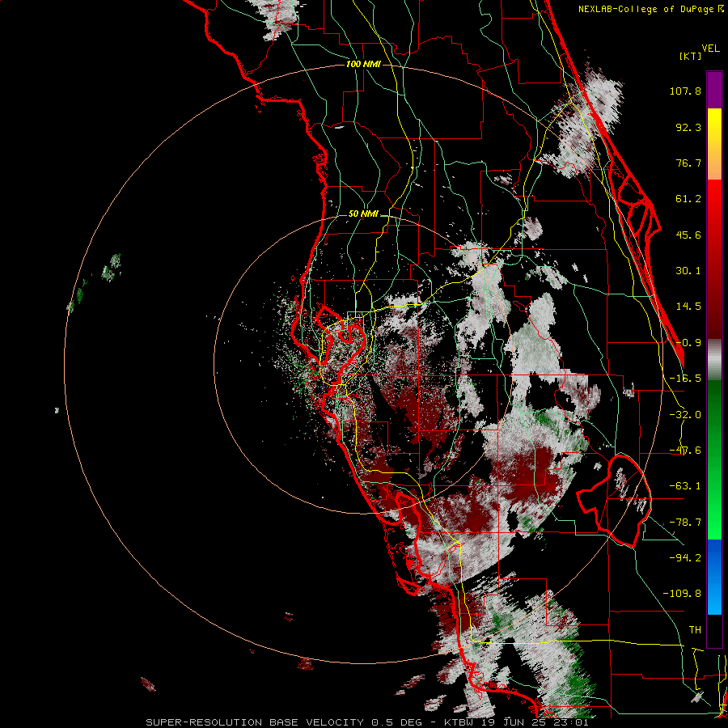Viewport: 728px width, 728px height.
Task: Select the -0.9 value on velocity scale
Action: (688, 343)
